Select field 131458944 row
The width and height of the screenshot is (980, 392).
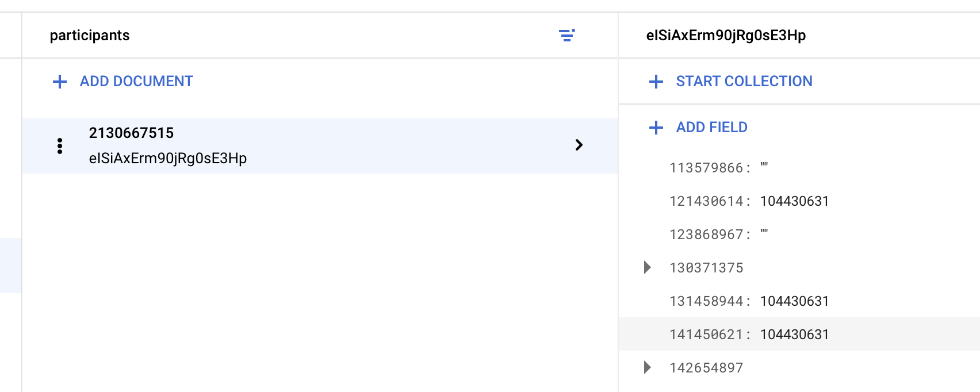click(799, 301)
